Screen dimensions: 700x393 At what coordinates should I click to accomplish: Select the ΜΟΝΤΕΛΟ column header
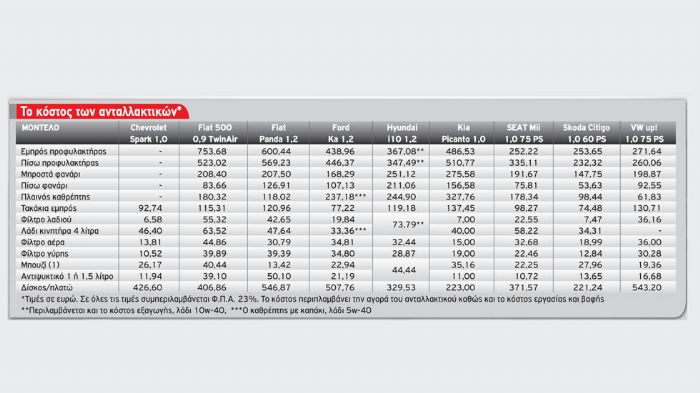tap(40, 128)
